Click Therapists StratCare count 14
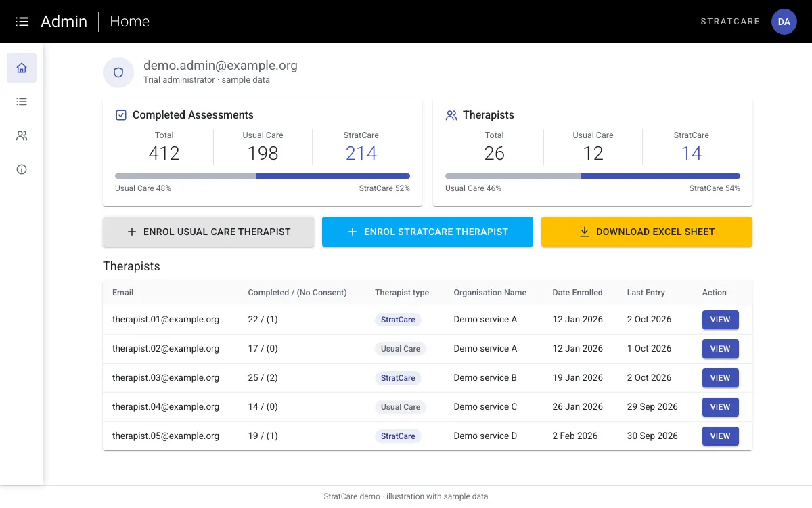This screenshot has width=812, height=508. point(692,154)
